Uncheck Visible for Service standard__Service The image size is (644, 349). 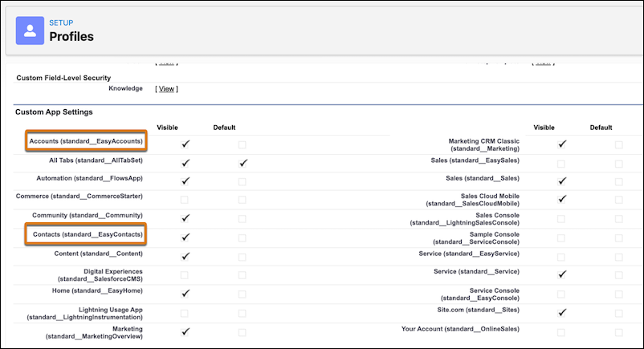point(562,274)
